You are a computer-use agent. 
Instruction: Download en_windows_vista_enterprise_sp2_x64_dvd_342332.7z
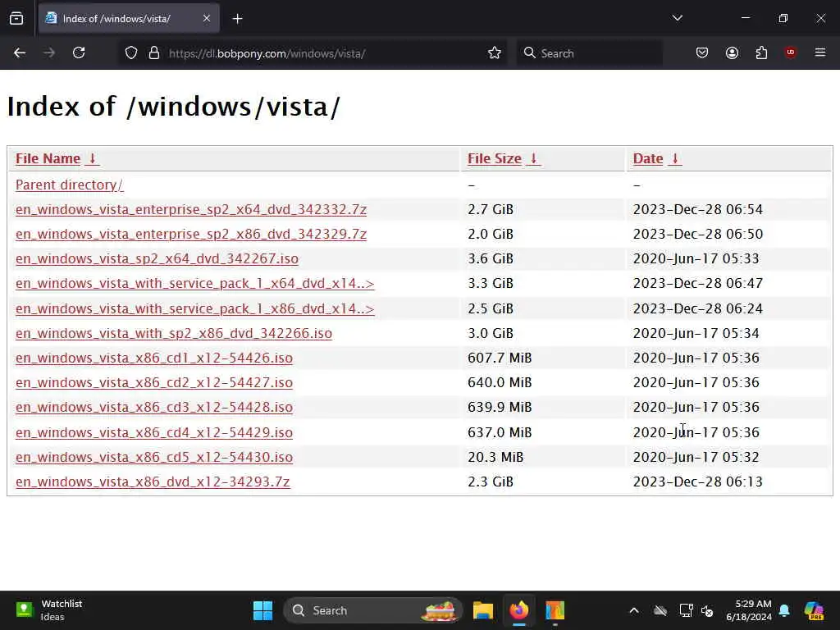click(x=191, y=209)
